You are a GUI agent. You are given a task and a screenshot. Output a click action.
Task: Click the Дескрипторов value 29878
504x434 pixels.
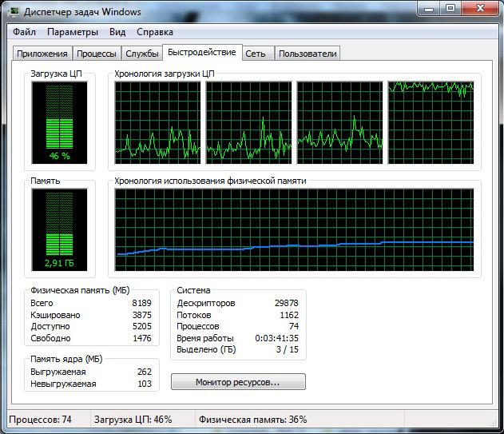coord(287,303)
